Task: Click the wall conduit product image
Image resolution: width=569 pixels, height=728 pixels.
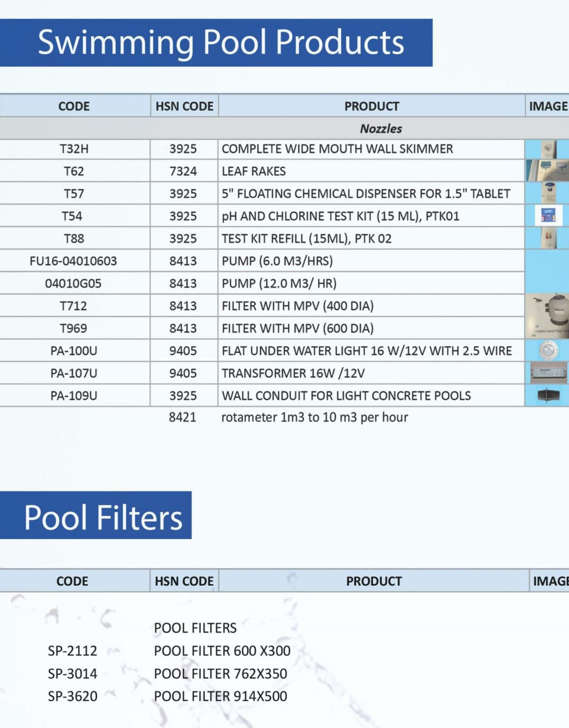Action: click(x=548, y=395)
